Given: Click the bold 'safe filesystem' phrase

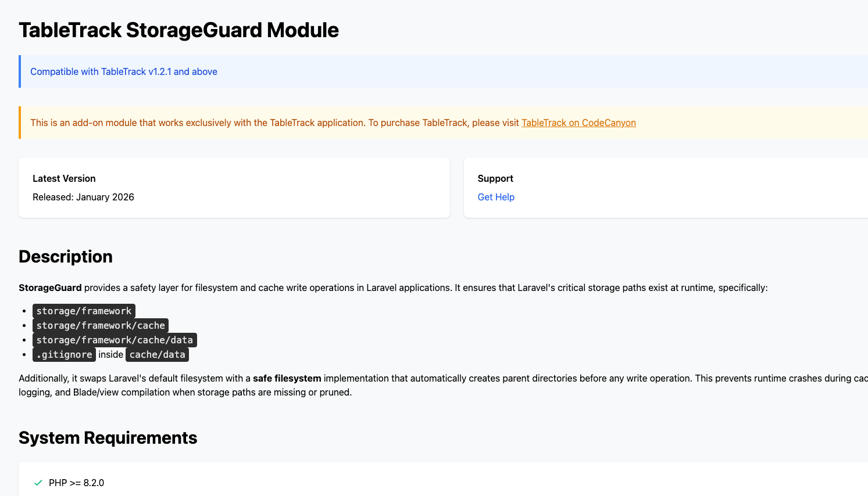Looking at the screenshot, I should pos(287,378).
